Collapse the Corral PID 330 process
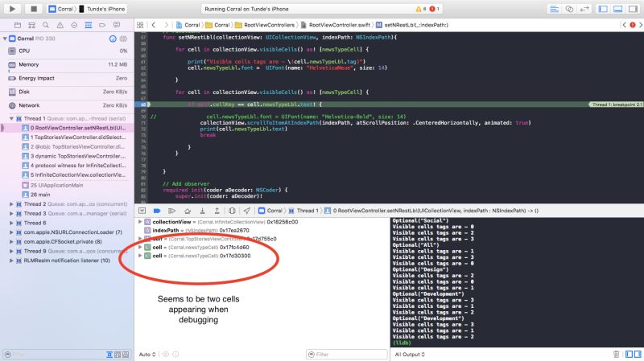 point(5,39)
